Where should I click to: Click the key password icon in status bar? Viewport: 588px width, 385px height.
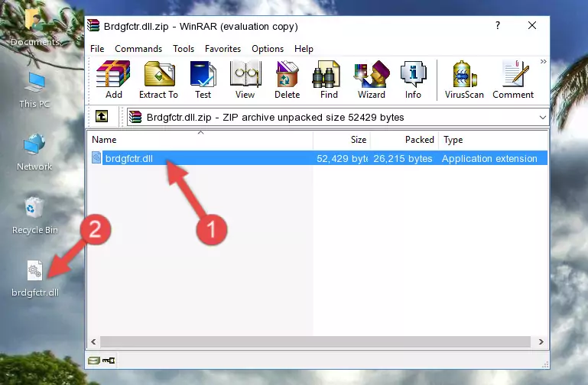click(109, 361)
